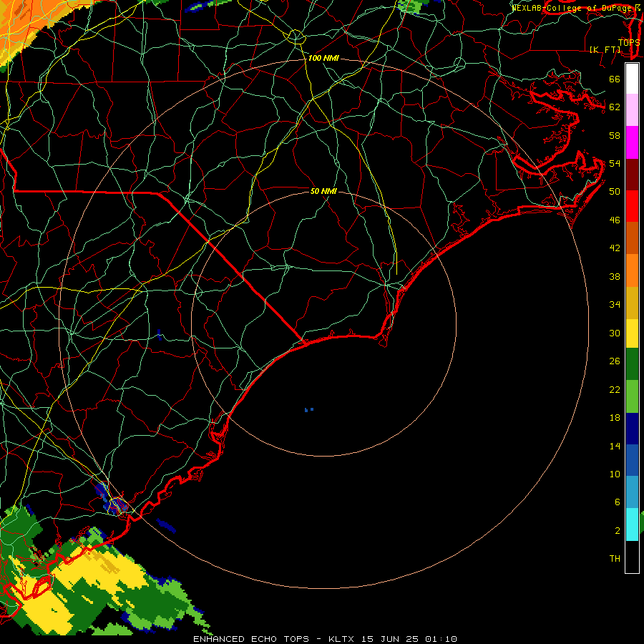
Task: Click the 'TOPS' legend title
Action: pyautogui.click(x=629, y=43)
